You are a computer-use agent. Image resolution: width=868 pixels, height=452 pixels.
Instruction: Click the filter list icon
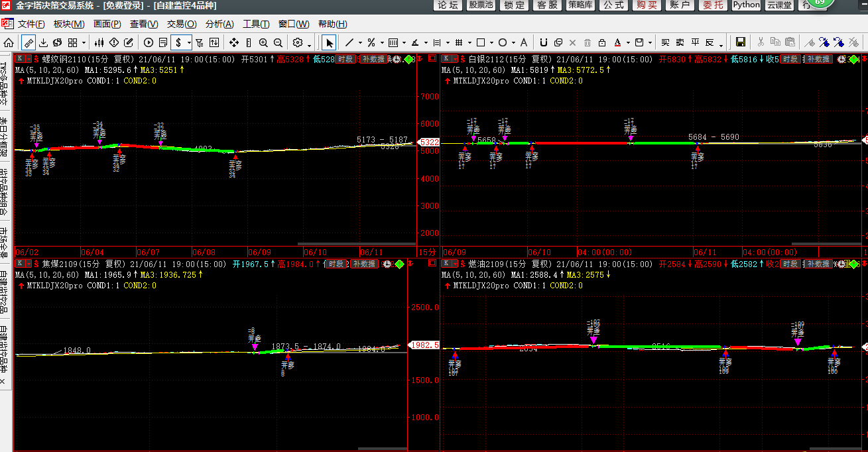200,42
